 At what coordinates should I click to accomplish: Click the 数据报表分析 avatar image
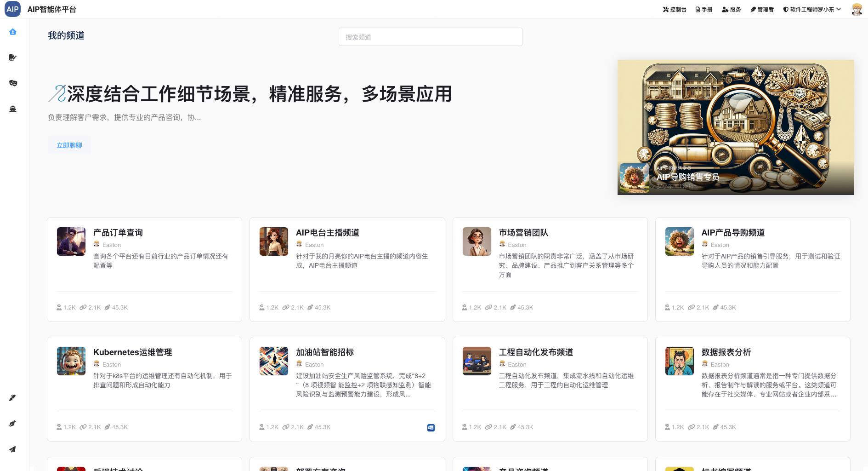coord(680,361)
